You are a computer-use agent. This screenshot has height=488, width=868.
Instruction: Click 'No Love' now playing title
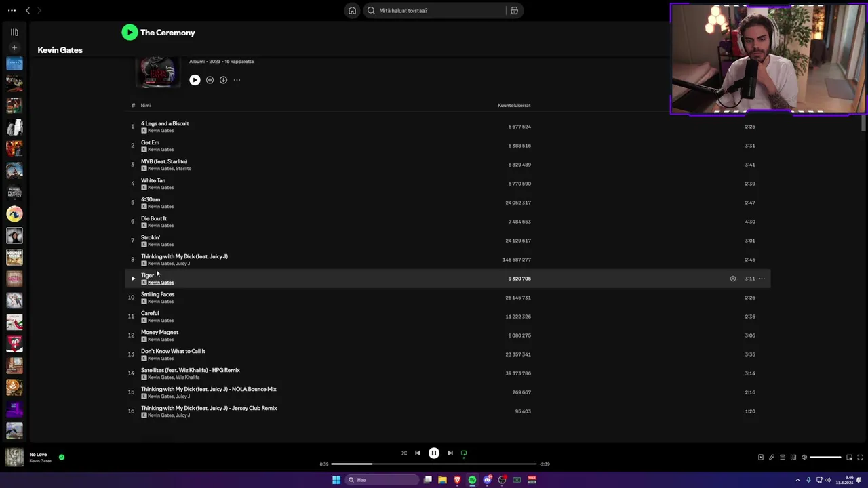pyautogui.click(x=38, y=454)
